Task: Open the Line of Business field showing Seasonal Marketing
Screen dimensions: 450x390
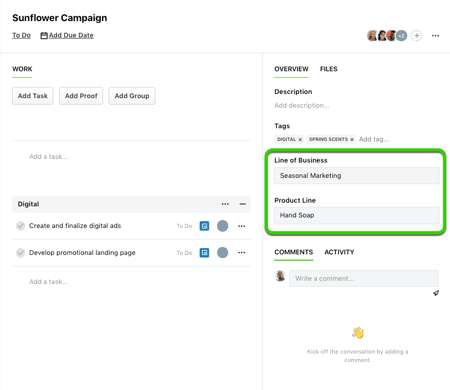Action: (357, 176)
